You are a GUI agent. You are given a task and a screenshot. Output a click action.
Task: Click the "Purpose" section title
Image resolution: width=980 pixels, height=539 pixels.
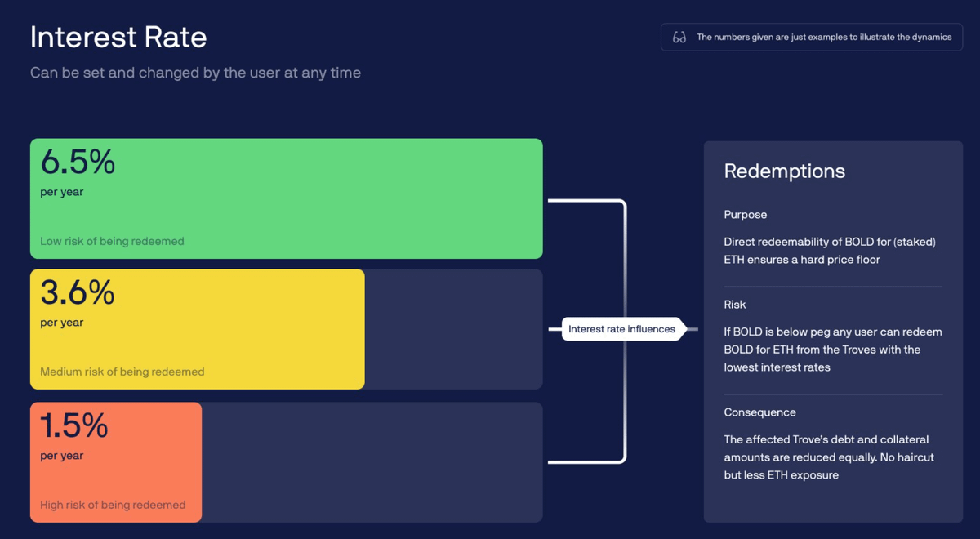coord(745,215)
